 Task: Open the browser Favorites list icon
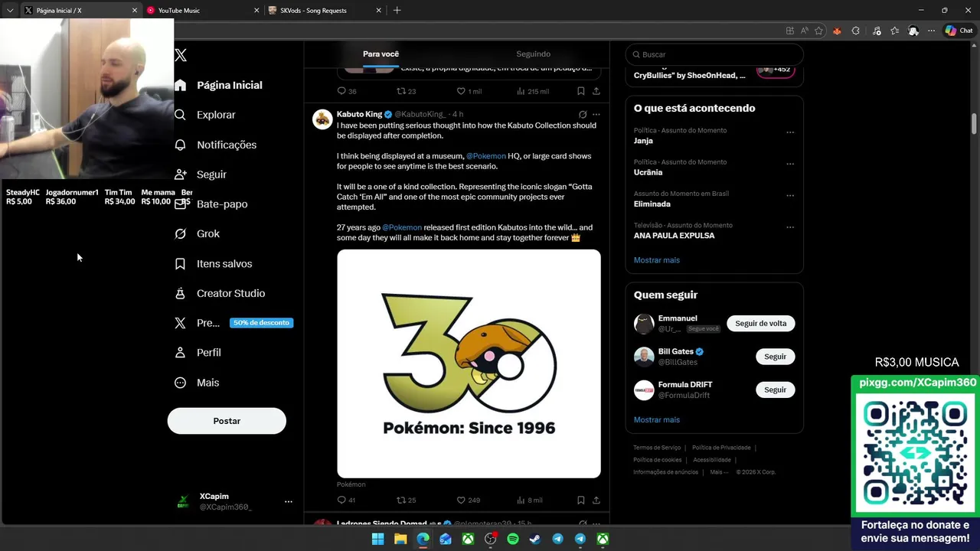[894, 31]
